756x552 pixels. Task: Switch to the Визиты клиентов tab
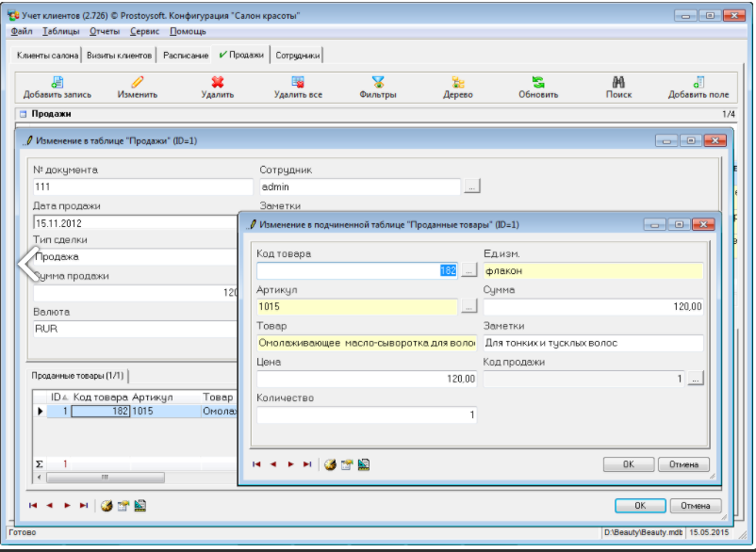click(120, 56)
